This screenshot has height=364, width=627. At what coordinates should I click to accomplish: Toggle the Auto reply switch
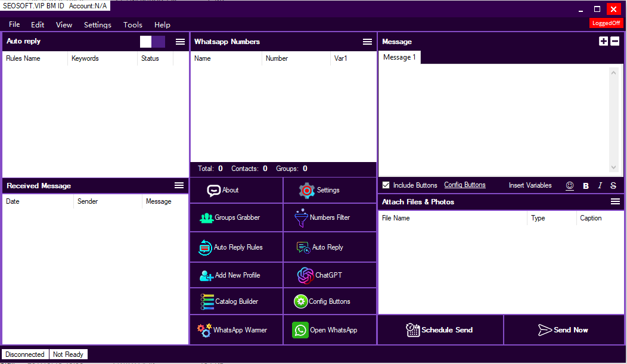(153, 42)
